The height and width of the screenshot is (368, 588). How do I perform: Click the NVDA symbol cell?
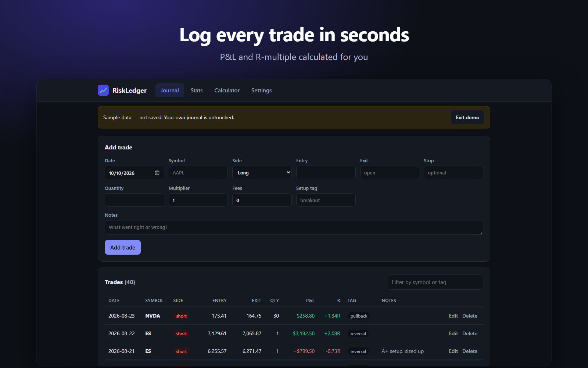[x=153, y=316]
